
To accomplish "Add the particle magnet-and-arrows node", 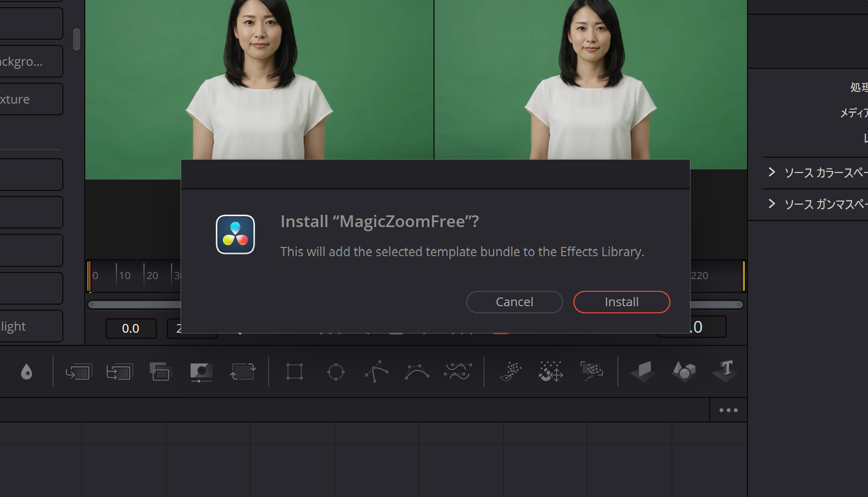I will pyautogui.click(x=551, y=372).
